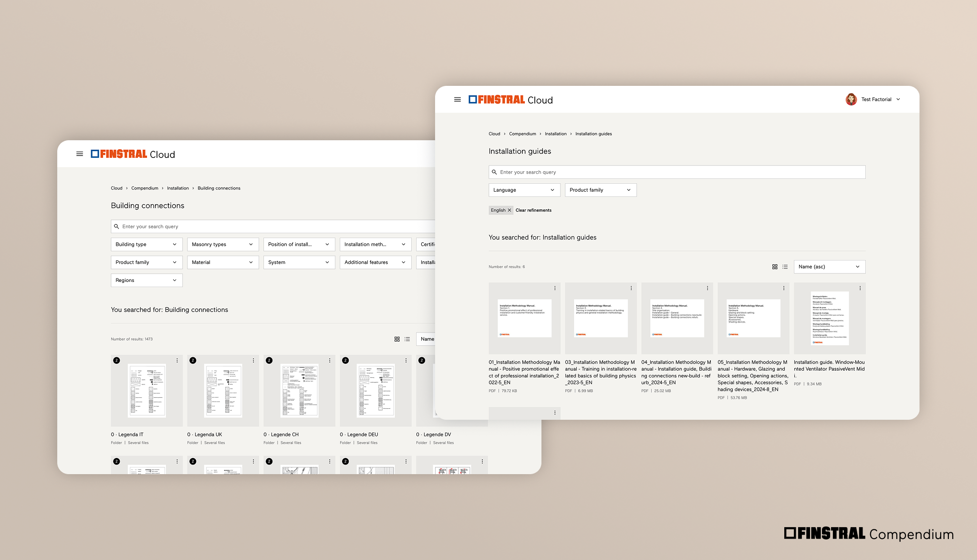Image resolution: width=977 pixels, height=560 pixels.
Task: Go to Cloud breadcrumb in Installation guides window
Action: click(x=494, y=134)
